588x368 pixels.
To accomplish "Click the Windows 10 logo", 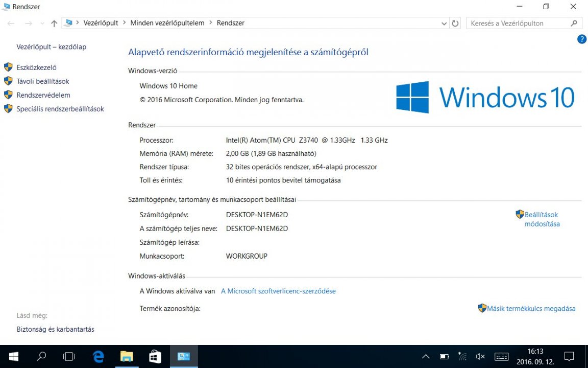I will tap(485, 97).
